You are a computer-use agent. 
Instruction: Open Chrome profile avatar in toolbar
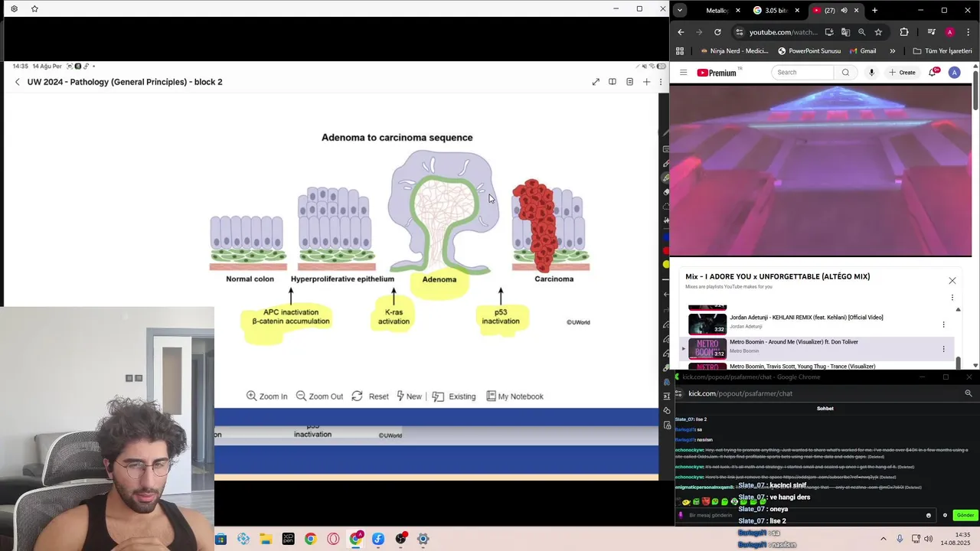tap(949, 32)
